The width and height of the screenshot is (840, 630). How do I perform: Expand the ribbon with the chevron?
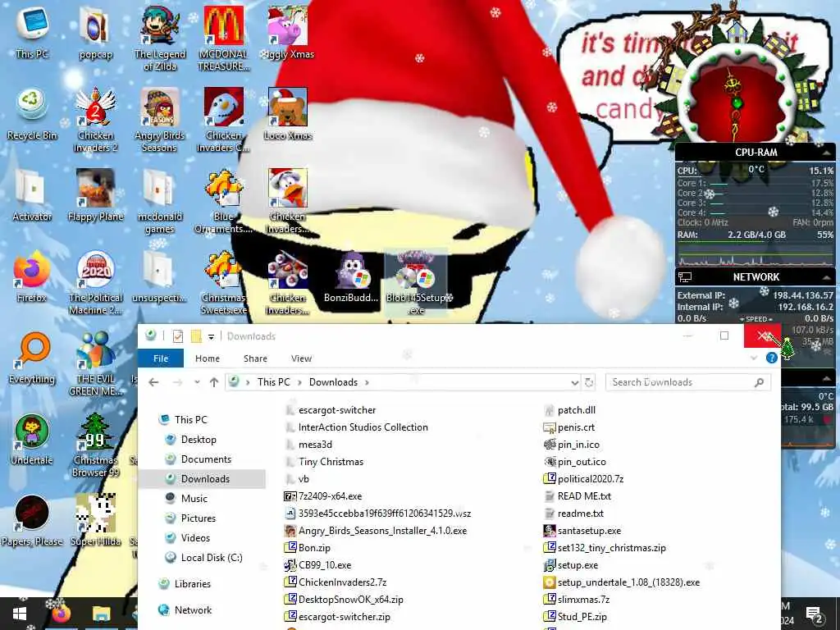click(754, 358)
